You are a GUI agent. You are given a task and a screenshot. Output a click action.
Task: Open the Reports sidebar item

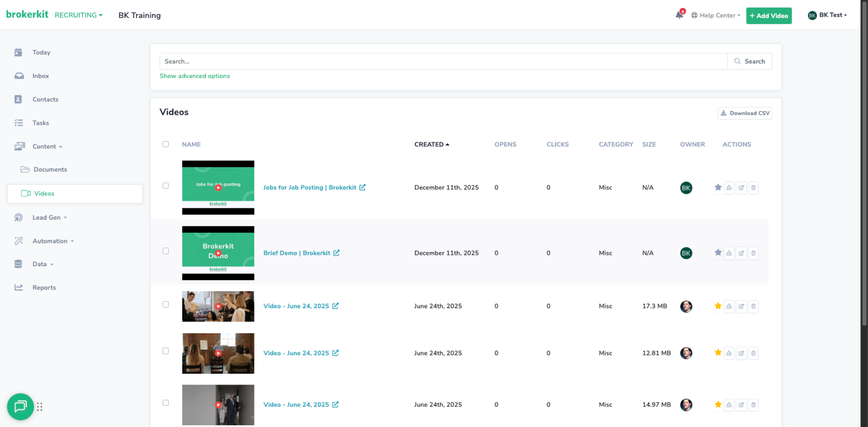pyautogui.click(x=44, y=288)
